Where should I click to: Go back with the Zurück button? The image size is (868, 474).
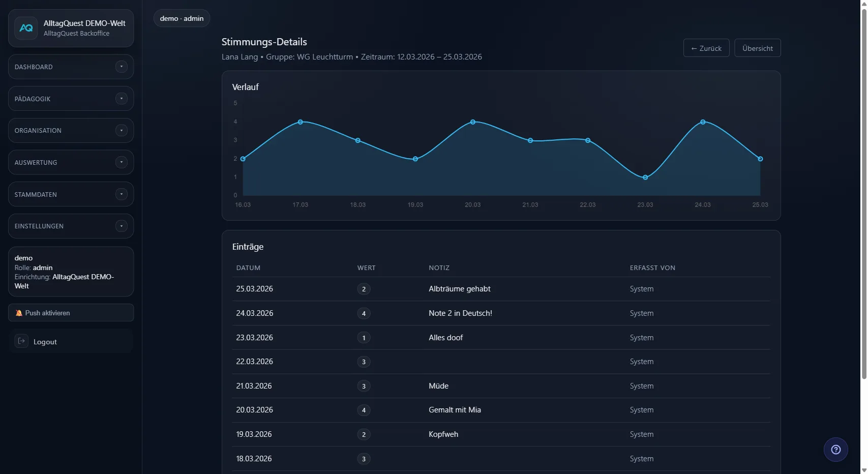pyautogui.click(x=706, y=48)
